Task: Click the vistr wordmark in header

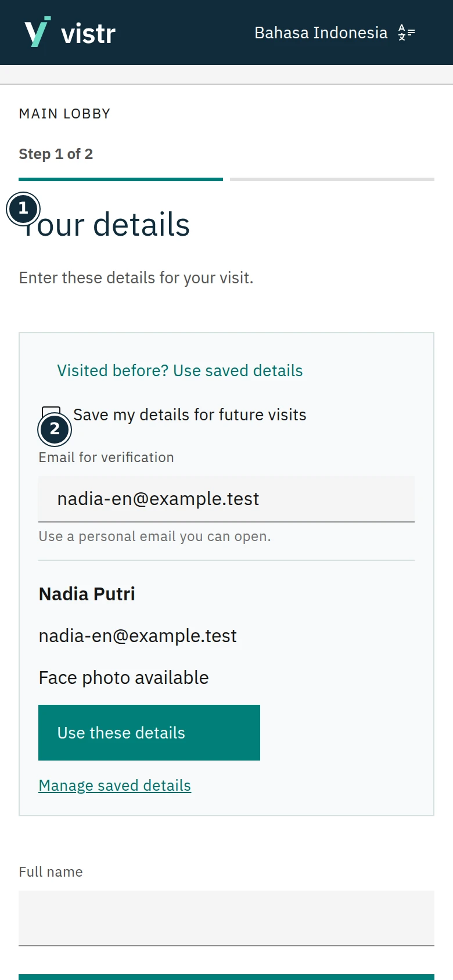Action: click(x=88, y=34)
